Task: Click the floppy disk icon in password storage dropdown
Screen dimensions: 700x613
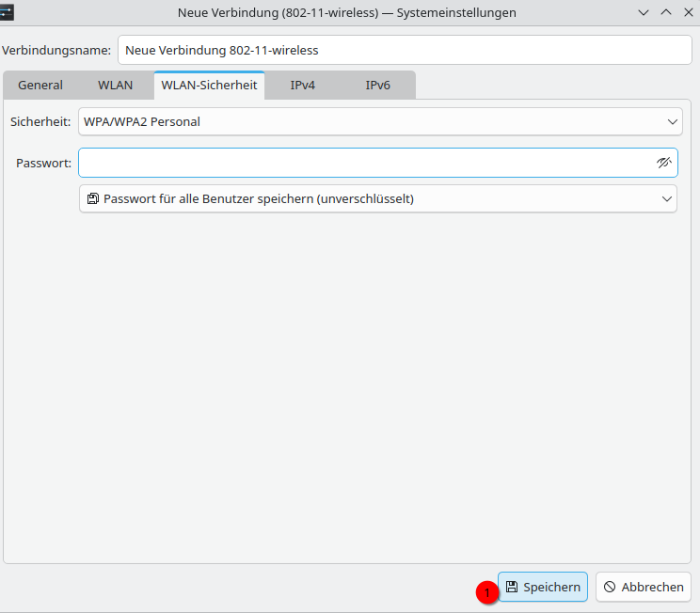Action: (x=92, y=199)
